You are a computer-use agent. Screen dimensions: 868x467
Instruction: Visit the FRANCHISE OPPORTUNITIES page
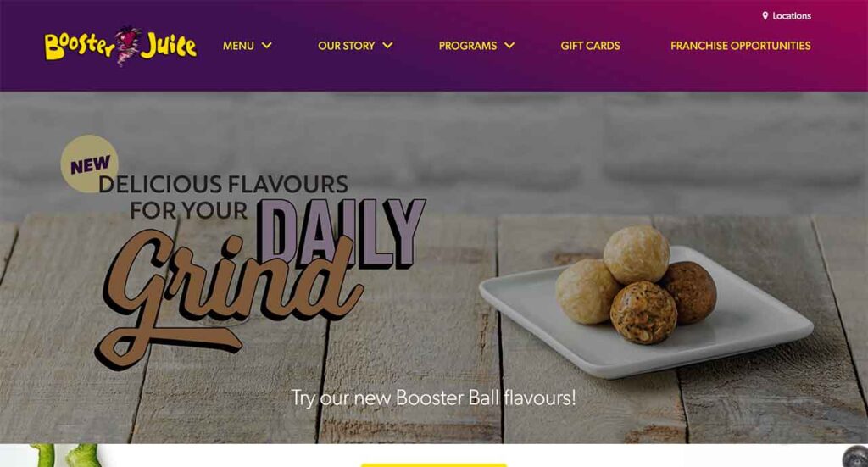tap(741, 46)
